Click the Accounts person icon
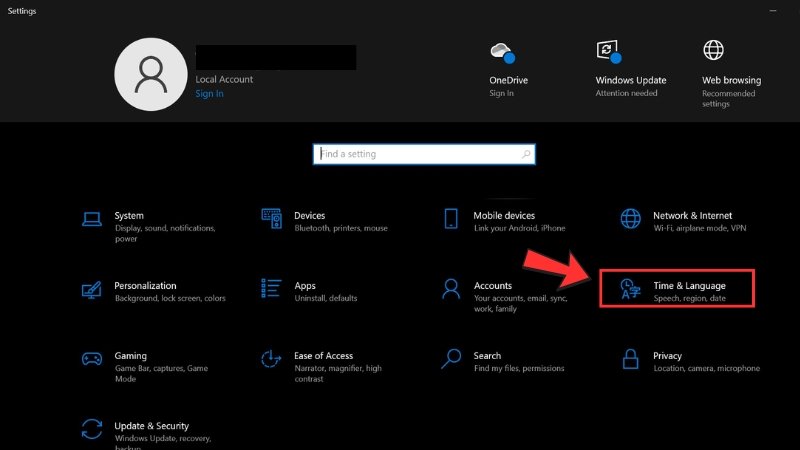Viewport: 800px width, 450px height. click(x=451, y=290)
